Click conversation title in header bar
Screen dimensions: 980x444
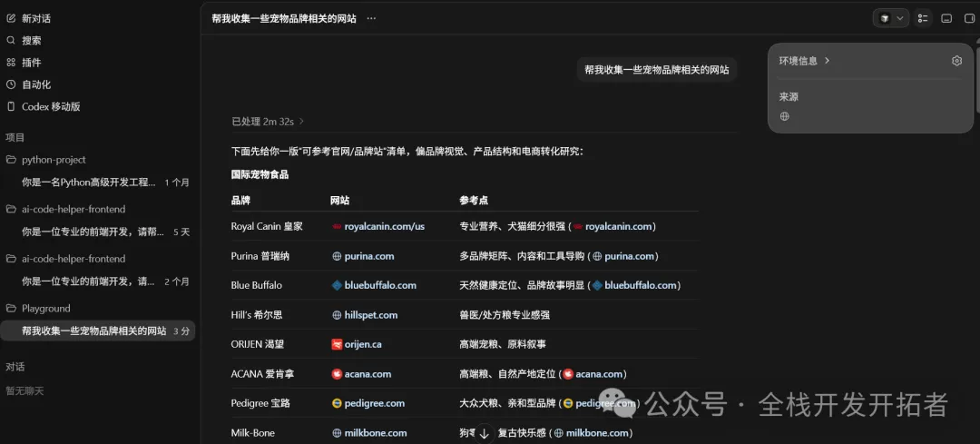click(284, 19)
